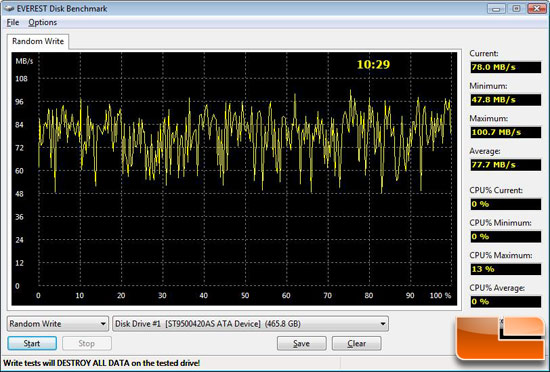This screenshot has width=550, height=372.
Task: Expand the Disk Drive #1 selection dropdown
Action: tap(383, 324)
